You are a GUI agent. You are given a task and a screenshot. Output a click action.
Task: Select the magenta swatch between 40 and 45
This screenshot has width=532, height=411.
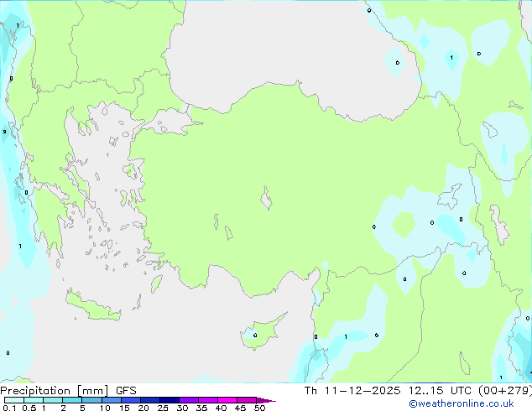coord(227,400)
